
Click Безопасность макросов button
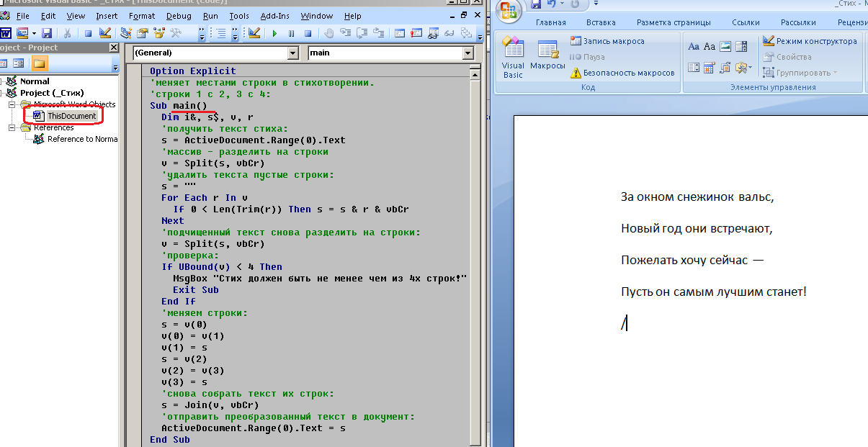pos(622,73)
